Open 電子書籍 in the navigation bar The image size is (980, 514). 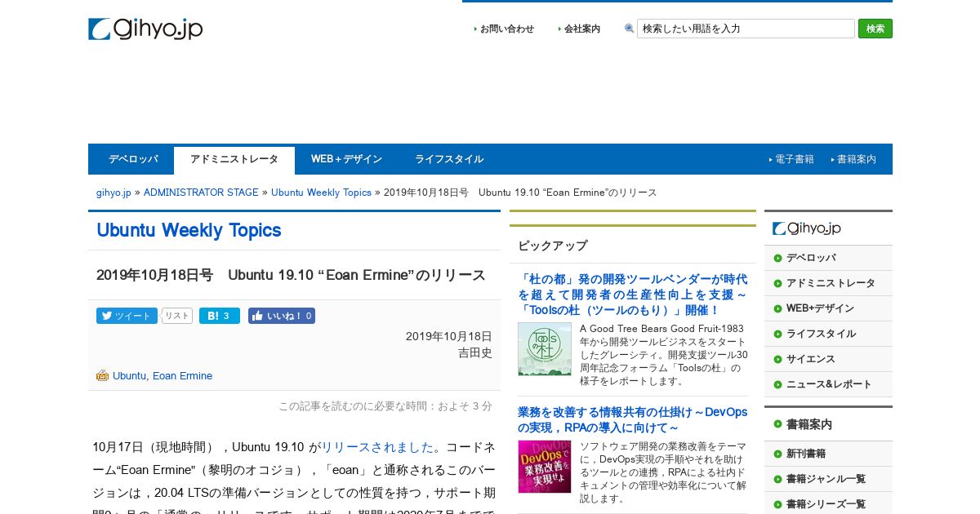coord(794,159)
